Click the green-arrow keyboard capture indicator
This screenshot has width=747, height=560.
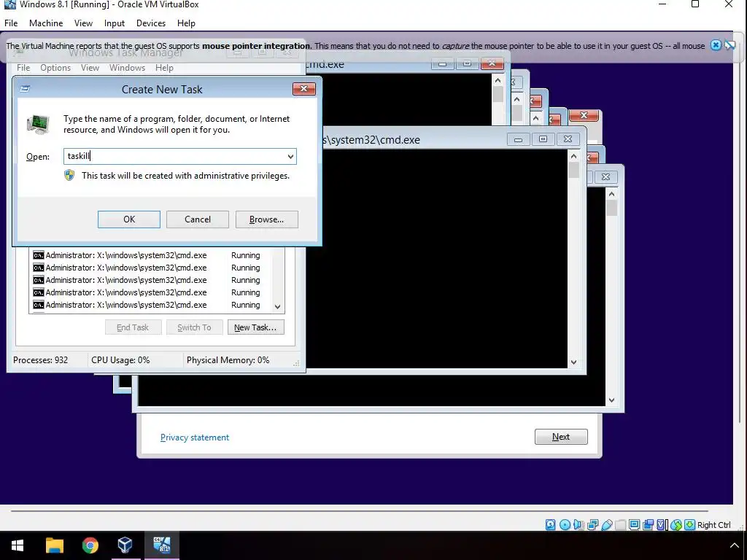pos(690,525)
